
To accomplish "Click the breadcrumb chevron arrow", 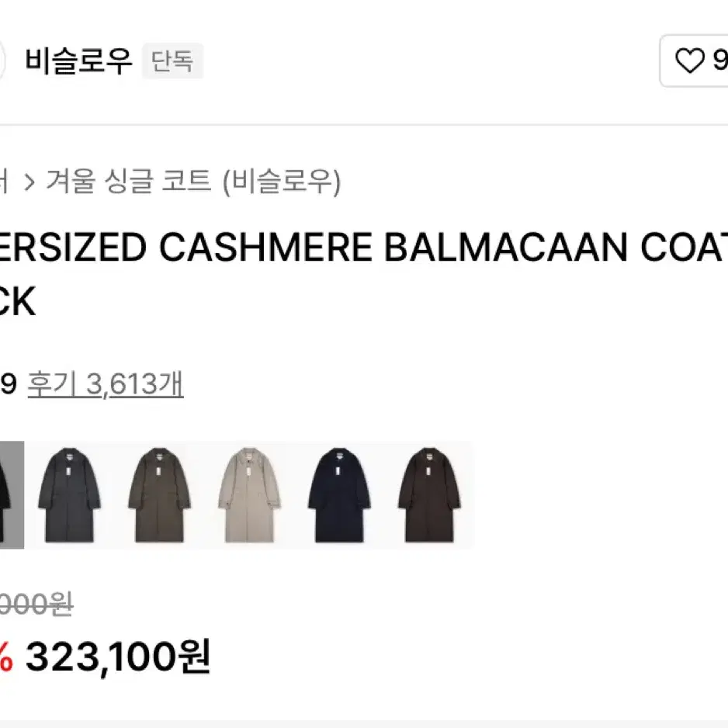I will [29, 182].
